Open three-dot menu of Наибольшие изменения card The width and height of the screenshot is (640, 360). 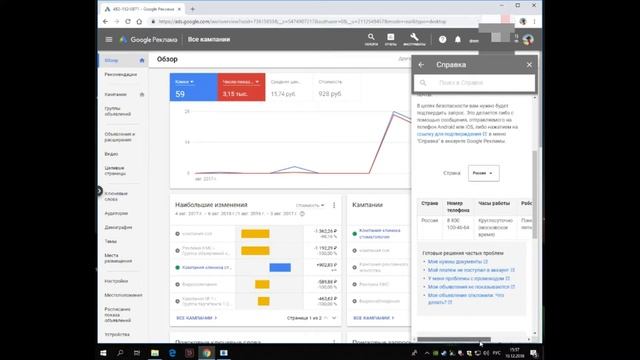point(334,205)
